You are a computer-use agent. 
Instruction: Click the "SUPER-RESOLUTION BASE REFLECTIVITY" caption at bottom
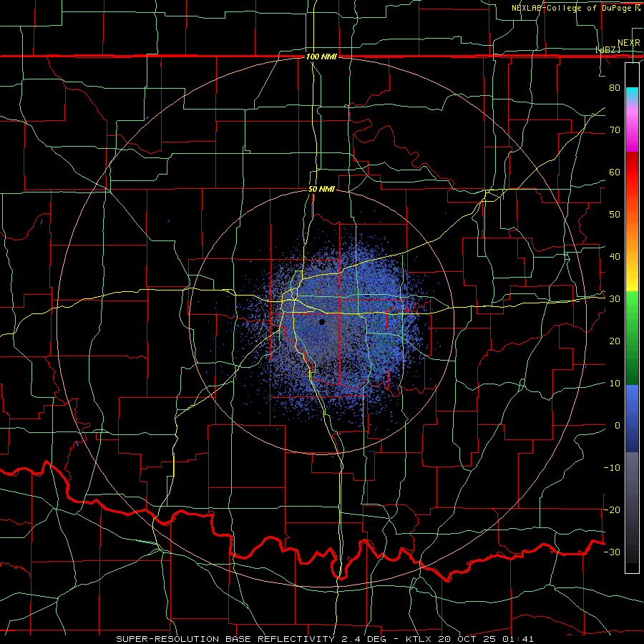(x=224, y=639)
